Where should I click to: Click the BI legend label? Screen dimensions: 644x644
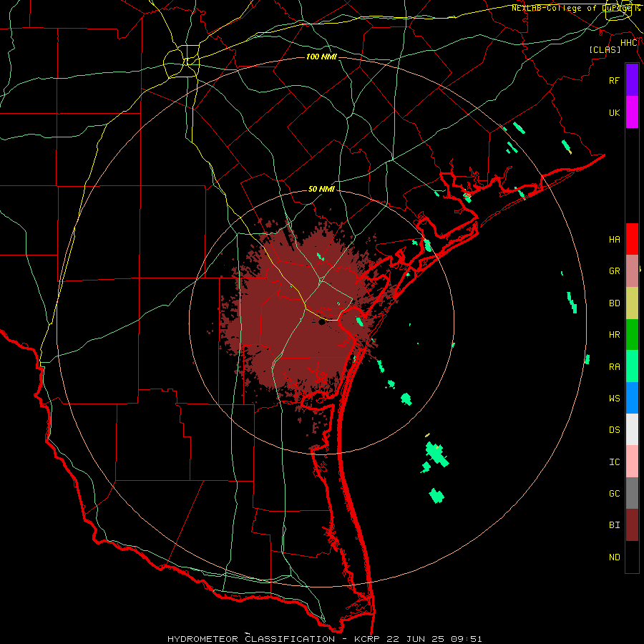[614, 525]
